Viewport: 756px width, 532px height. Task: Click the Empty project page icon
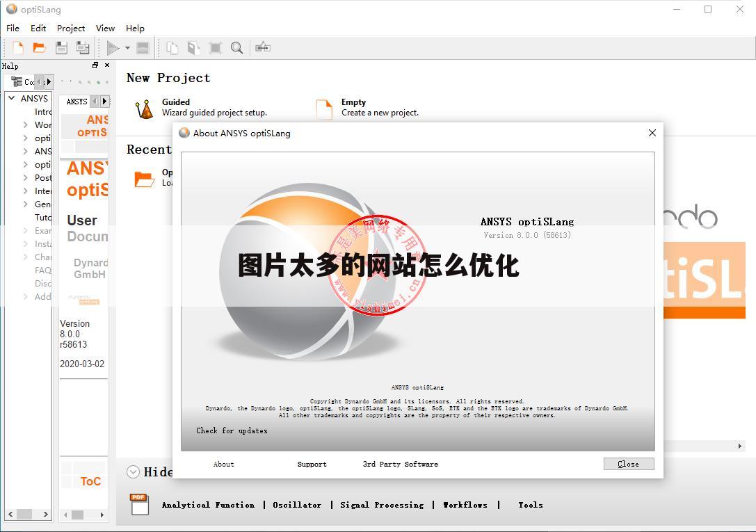click(x=324, y=108)
